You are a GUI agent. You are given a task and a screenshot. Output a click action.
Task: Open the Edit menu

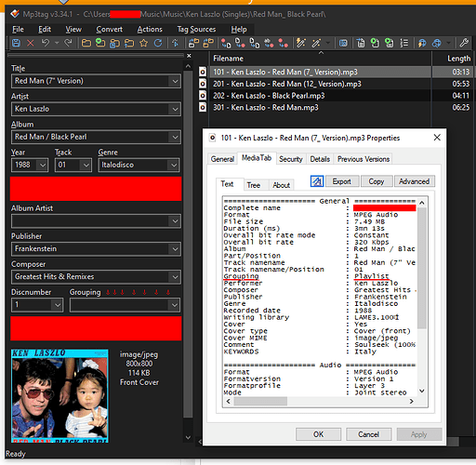click(x=45, y=30)
